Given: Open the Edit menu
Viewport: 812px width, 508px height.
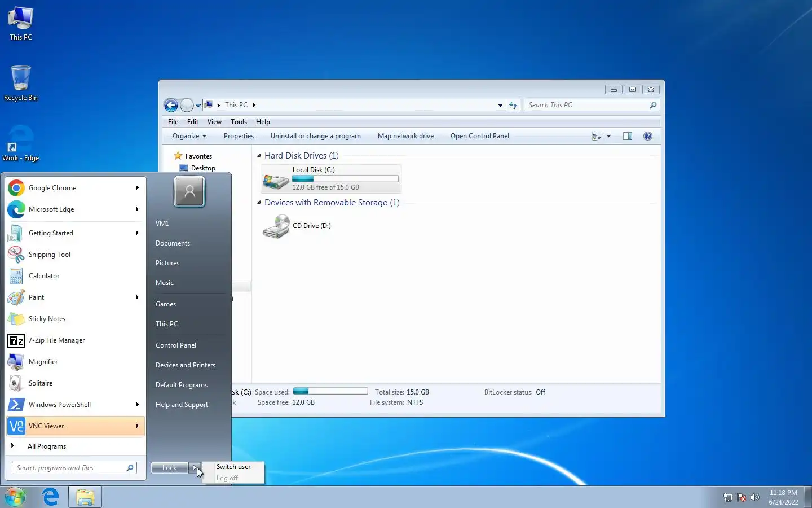Looking at the screenshot, I should (x=193, y=122).
